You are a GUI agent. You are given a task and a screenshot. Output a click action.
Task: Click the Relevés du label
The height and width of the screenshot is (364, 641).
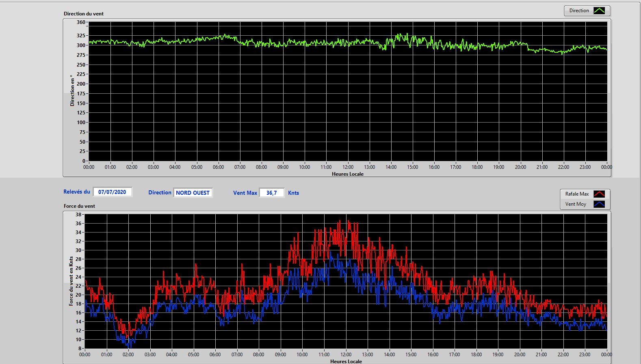(77, 192)
